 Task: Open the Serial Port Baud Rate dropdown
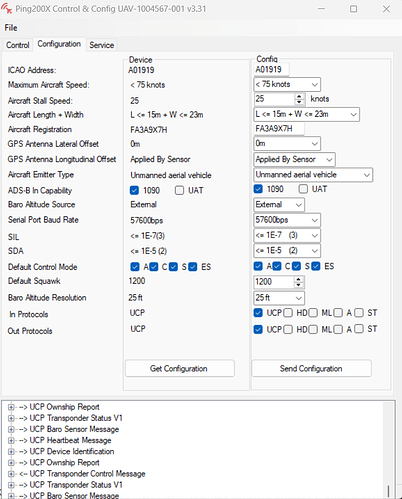coord(287,220)
